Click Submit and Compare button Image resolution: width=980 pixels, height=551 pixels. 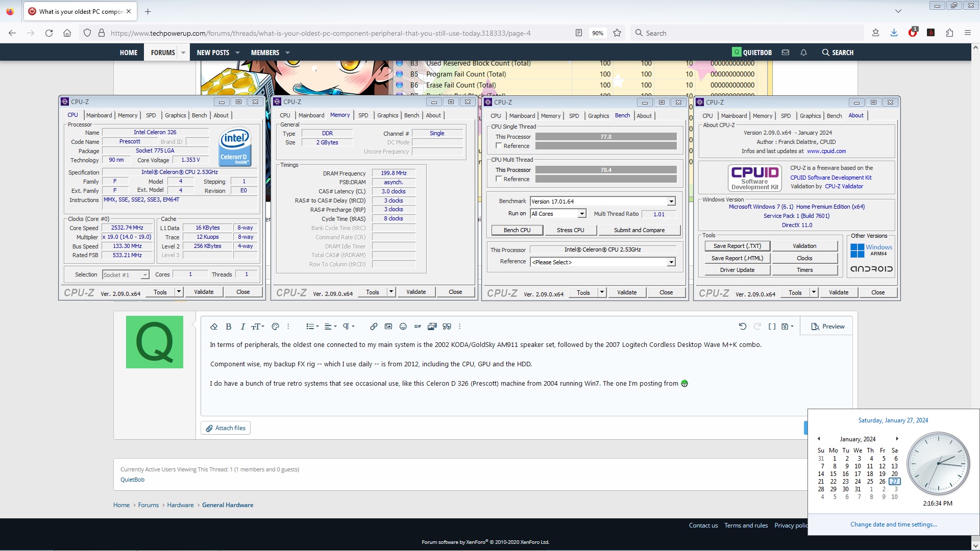coord(639,230)
